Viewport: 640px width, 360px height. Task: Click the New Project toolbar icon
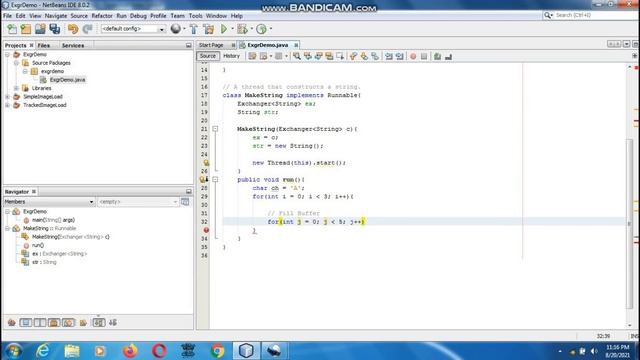coord(26,29)
